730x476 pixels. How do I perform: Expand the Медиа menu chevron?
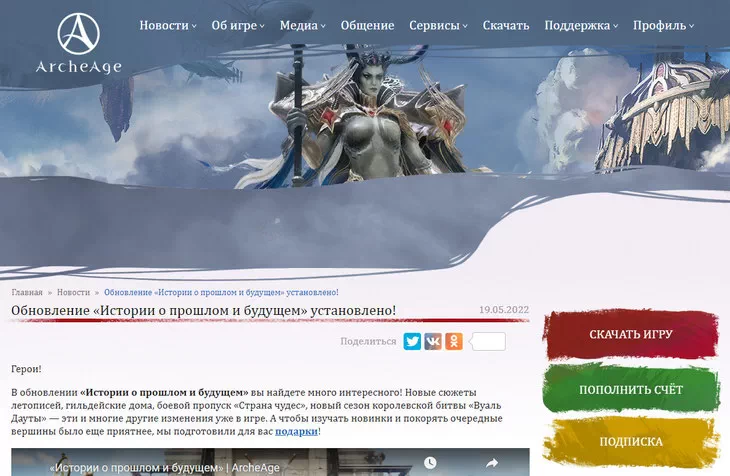click(x=323, y=27)
